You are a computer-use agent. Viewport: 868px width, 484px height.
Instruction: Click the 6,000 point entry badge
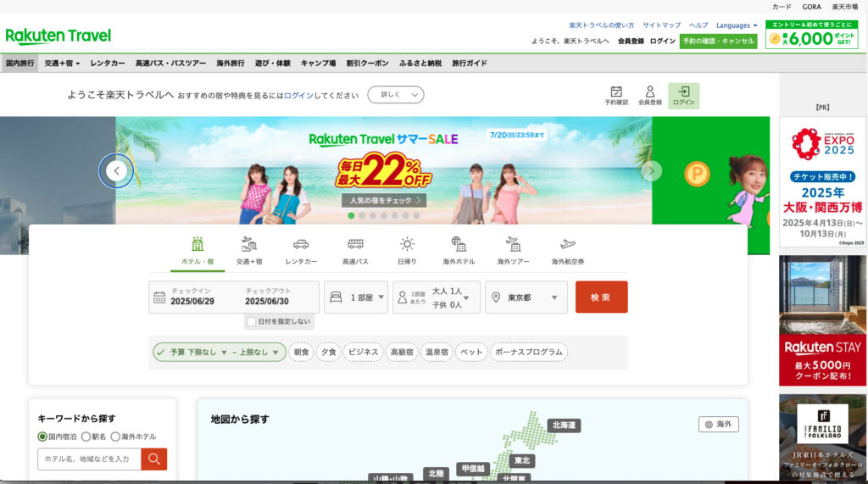tap(811, 35)
